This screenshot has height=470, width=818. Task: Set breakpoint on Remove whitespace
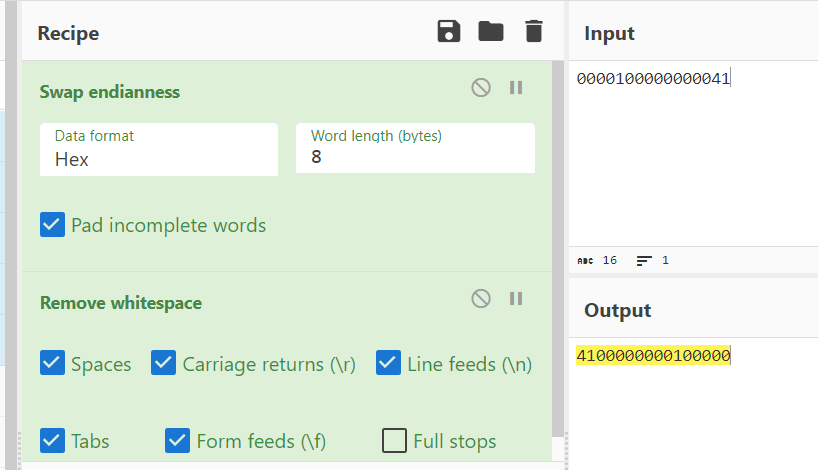pyautogui.click(x=516, y=298)
